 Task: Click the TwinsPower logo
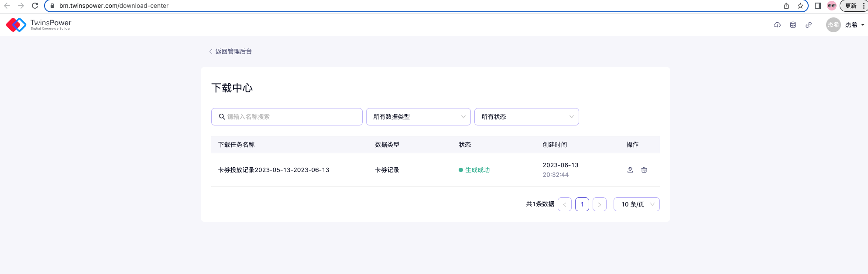[x=39, y=24]
